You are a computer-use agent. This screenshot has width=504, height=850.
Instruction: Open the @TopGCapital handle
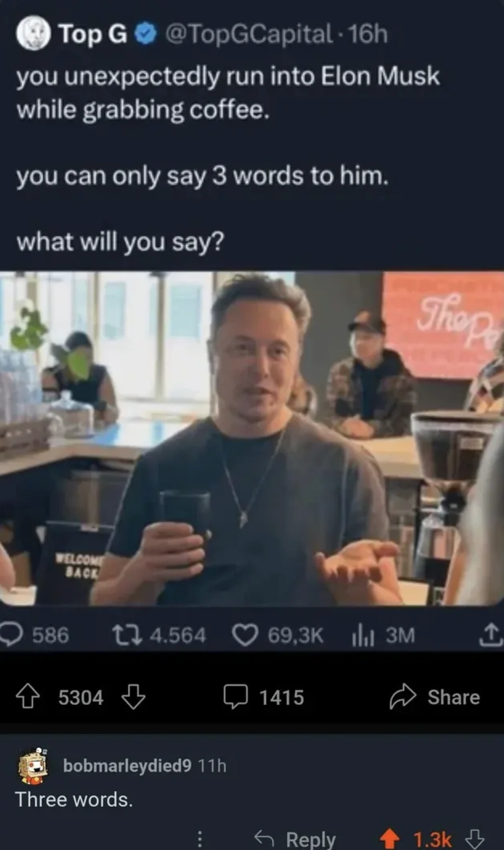249,34
